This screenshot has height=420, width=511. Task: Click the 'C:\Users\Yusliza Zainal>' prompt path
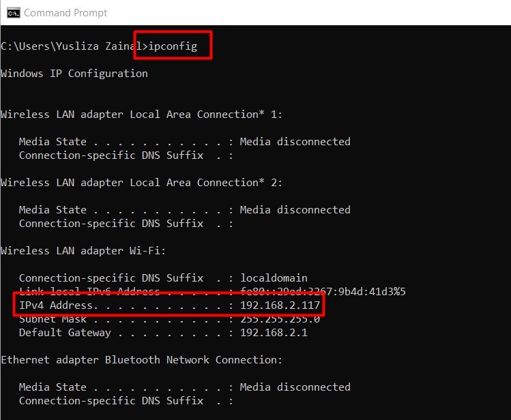74,46
